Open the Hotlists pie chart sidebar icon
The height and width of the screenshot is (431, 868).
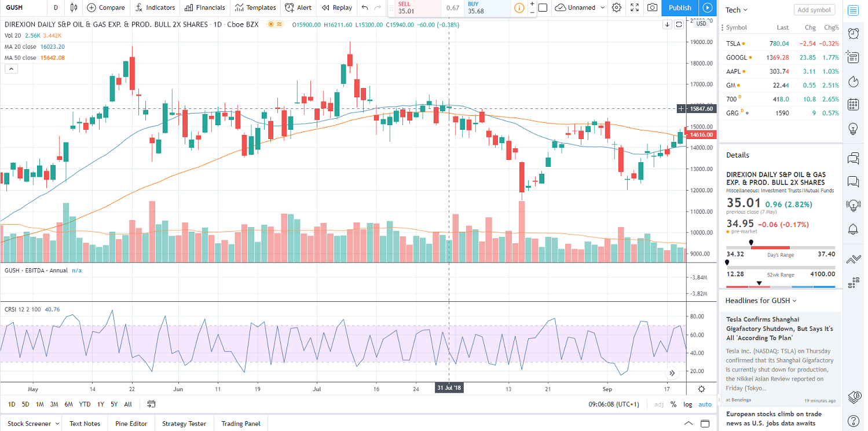pyautogui.click(x=853, y=81)
